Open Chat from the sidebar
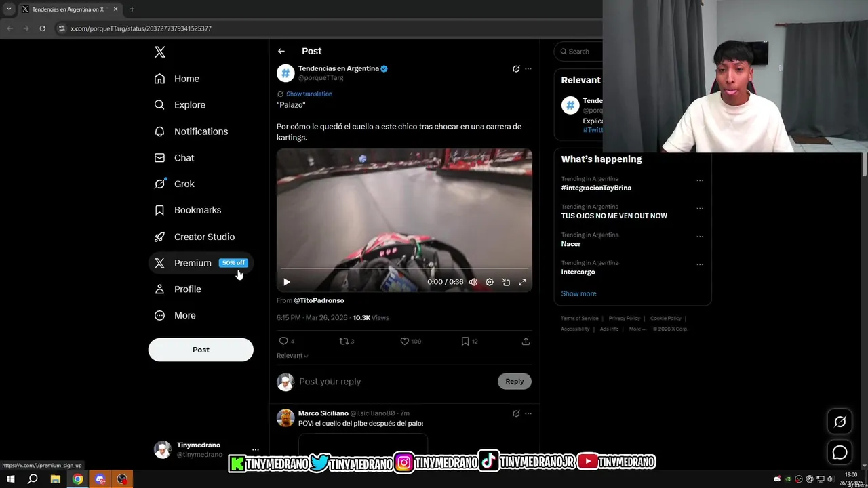Screen dimensions: 868x488 click(x=174, y=157)
